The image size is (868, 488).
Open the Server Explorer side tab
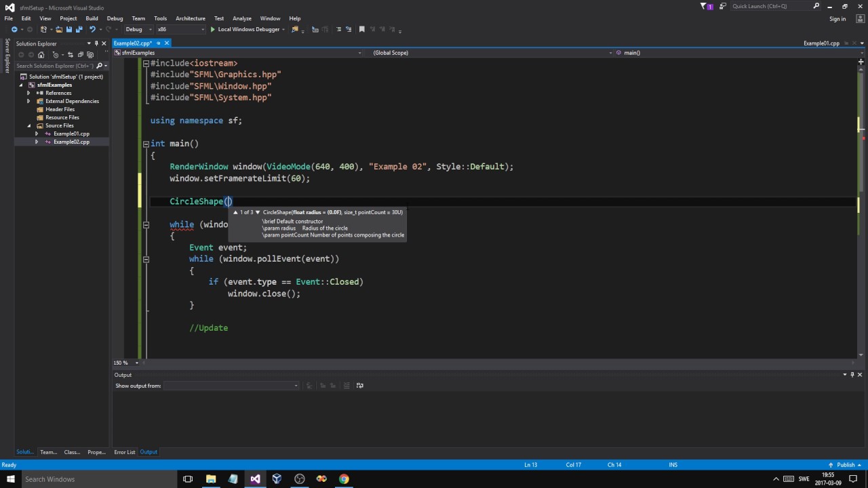pyautogui.click(x=7, y=55)
